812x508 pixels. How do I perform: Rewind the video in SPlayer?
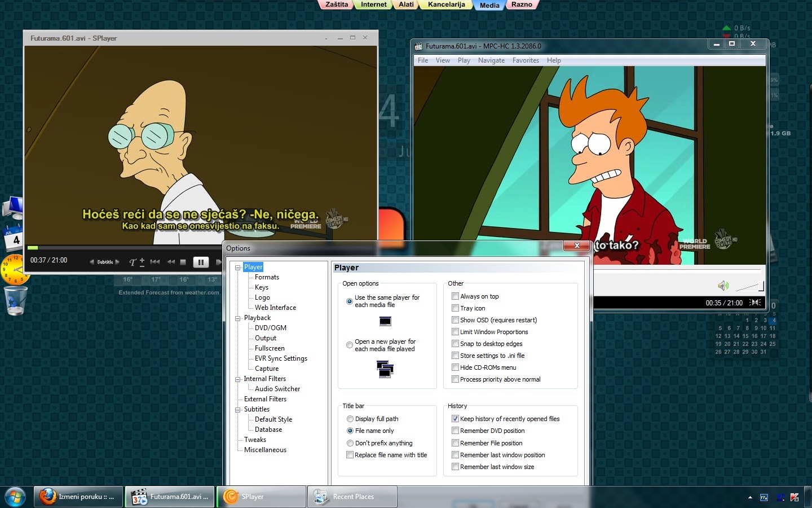click(171, 262)
